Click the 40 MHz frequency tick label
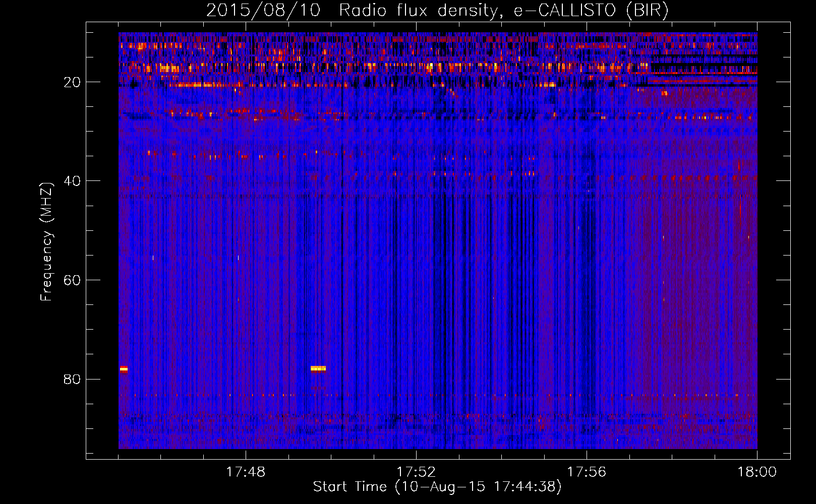This screenshot has height=504, width=816. 72,181
